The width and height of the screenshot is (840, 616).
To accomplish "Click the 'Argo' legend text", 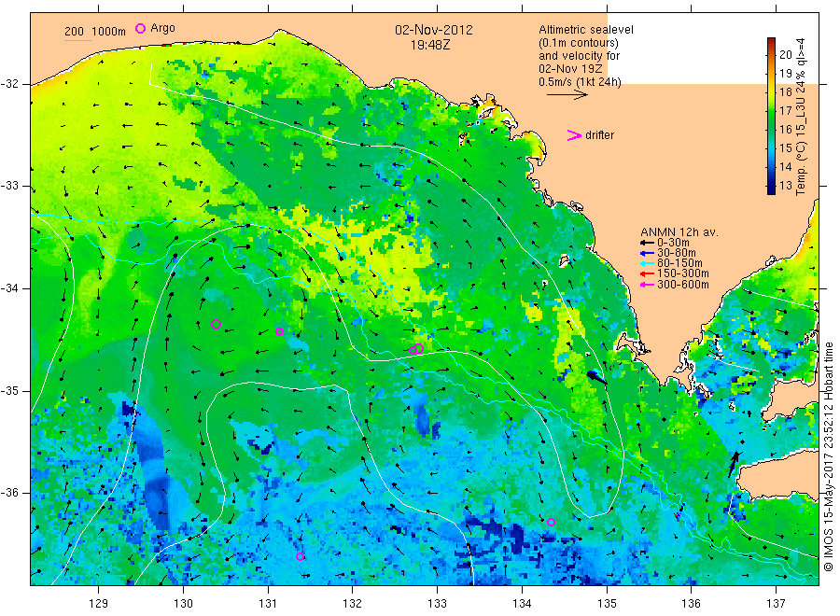I will [162, 28].
